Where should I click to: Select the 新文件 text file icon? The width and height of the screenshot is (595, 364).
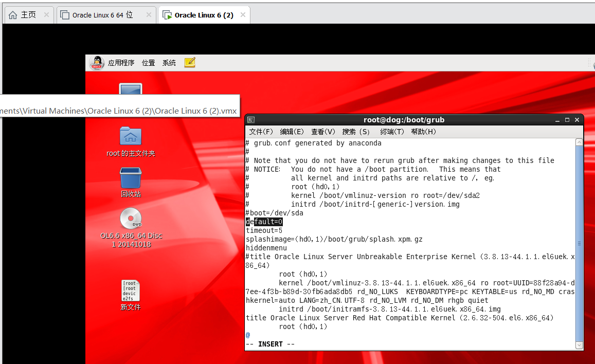[x=131, y=296]
